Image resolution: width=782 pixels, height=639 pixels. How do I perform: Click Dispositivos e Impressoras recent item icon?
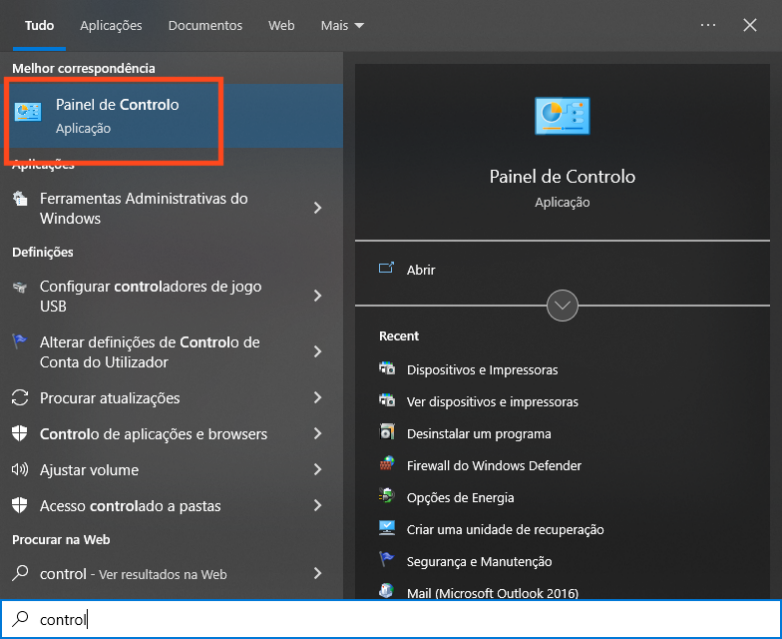[388, 369]
